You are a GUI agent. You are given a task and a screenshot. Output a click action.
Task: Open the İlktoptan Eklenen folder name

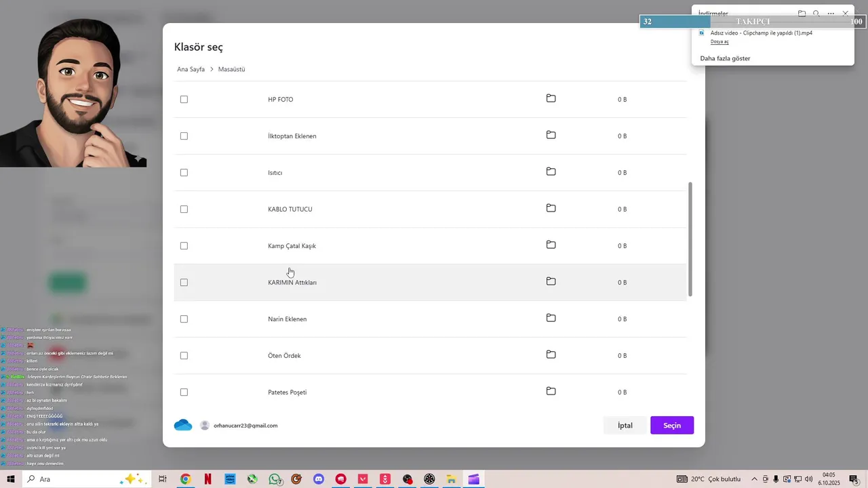tap(292, 136)
